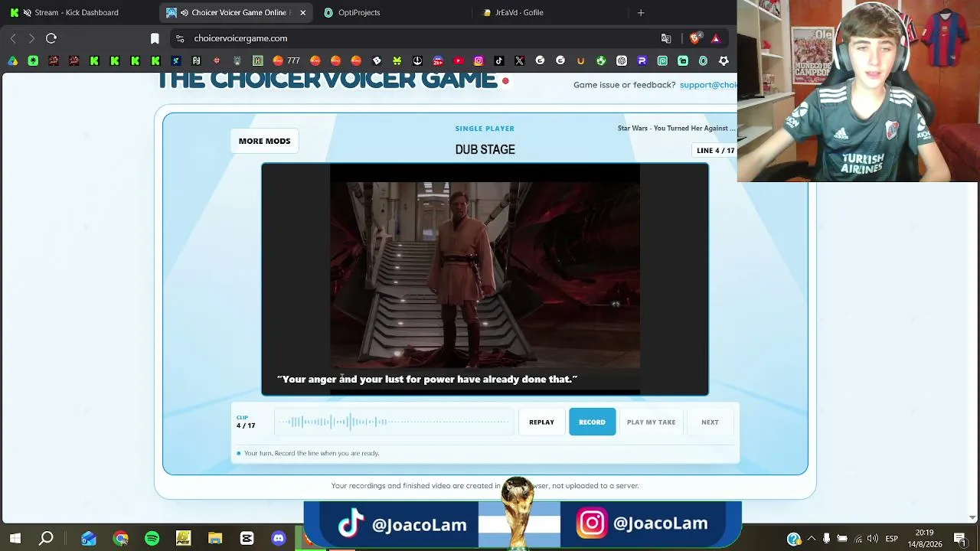Open the translate page icon in address bar
This screenshot has height=551, width=980.
coord(666,38)
